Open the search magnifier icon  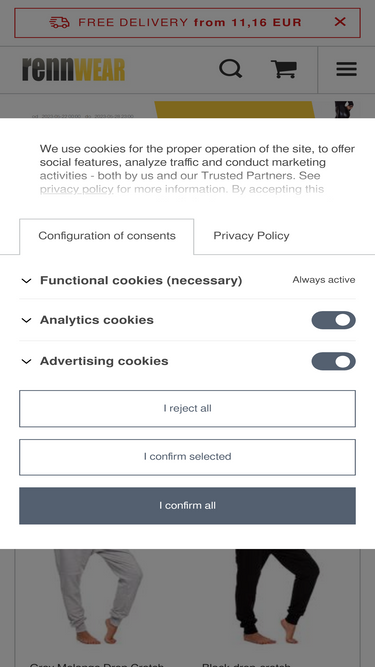[230, 68]
